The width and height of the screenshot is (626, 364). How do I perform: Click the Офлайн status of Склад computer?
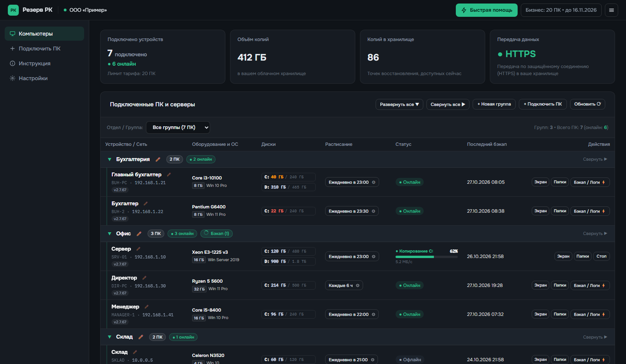pyautogui.click(x=410, y=360)
